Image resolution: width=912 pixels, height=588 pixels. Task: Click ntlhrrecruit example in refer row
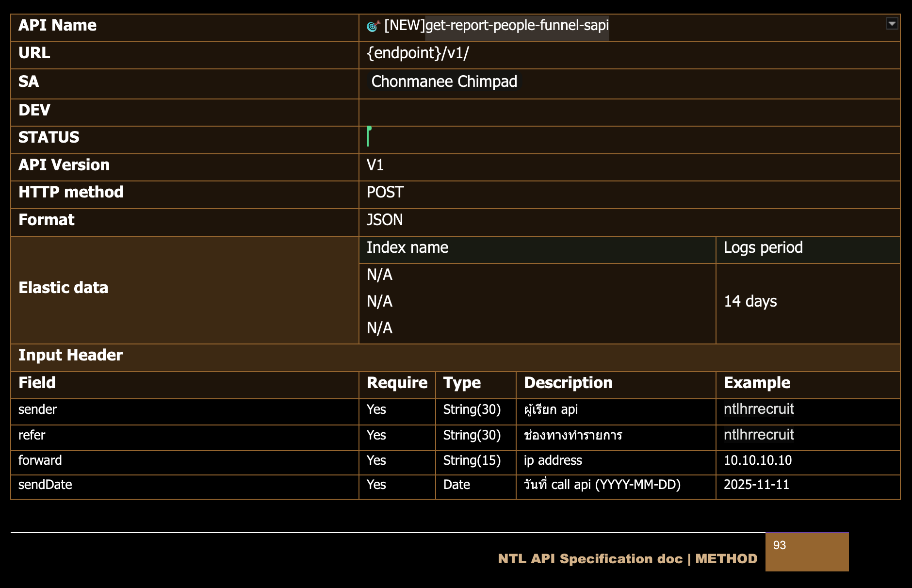tap(759, 435)
